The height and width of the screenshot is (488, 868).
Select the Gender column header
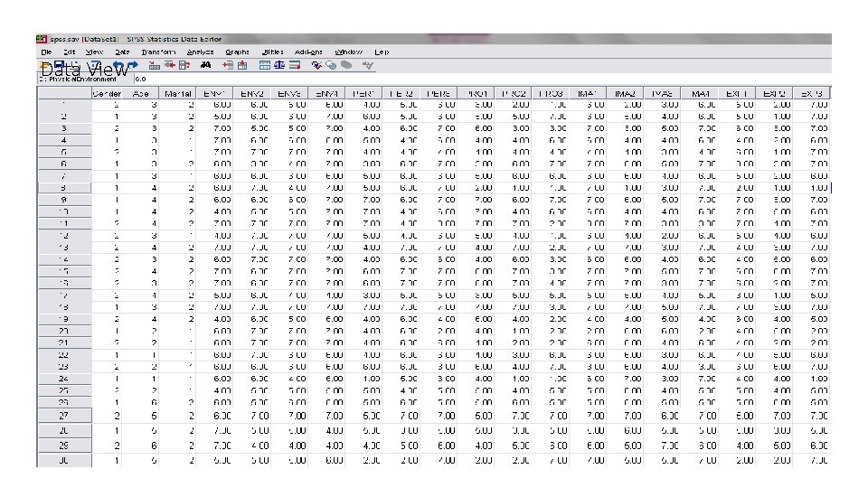(x=107, y=94)
